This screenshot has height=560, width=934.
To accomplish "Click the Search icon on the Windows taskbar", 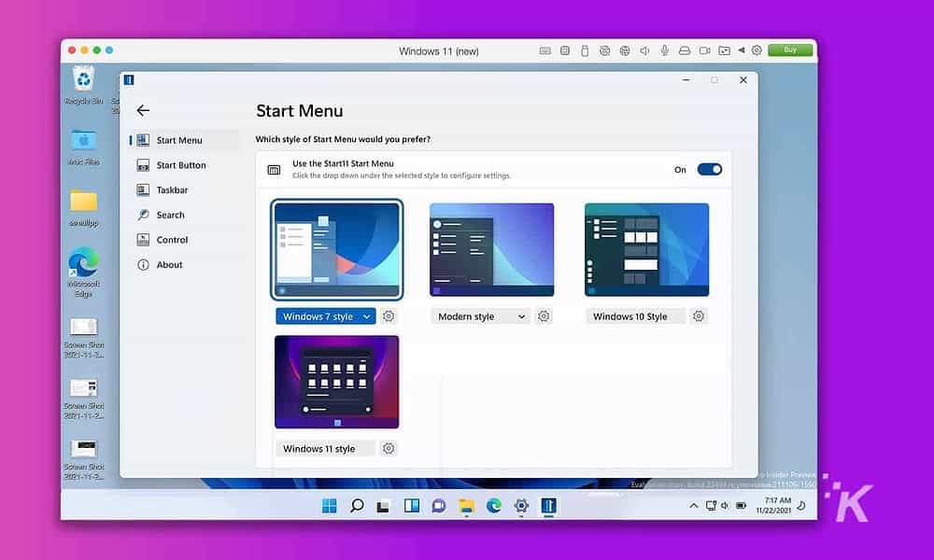I will click(356, 505).
